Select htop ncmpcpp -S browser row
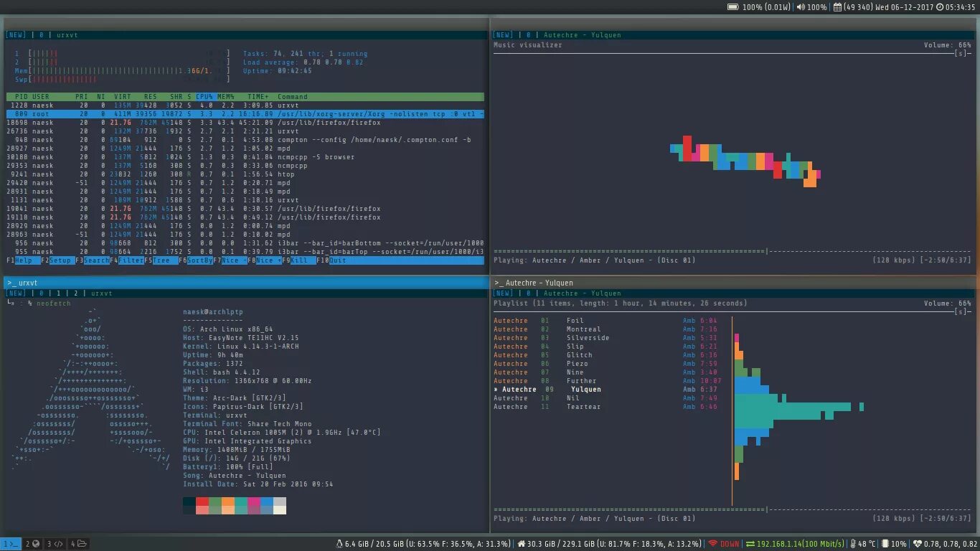980x551 pixels. pyautogui.click(x=245, y=157)
